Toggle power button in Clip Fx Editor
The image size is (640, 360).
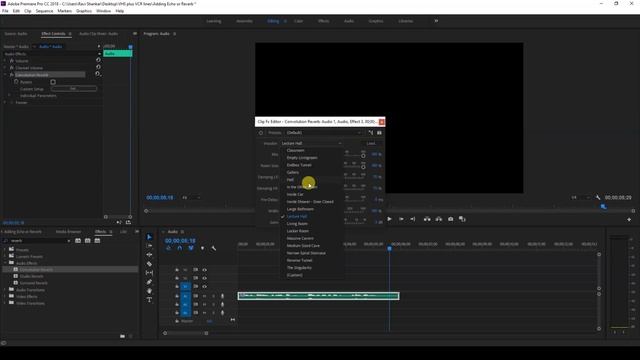pos(261,133)
